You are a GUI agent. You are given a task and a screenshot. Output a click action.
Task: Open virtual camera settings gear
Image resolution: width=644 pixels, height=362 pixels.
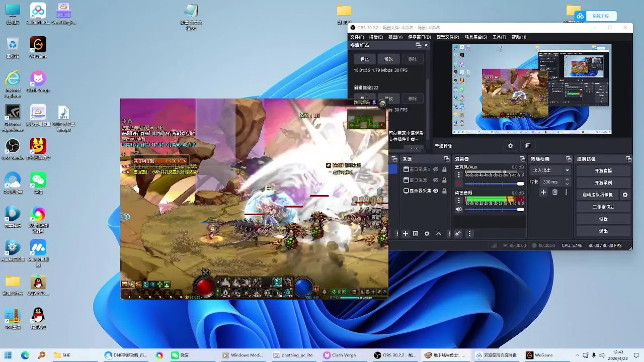coord(625,195)
